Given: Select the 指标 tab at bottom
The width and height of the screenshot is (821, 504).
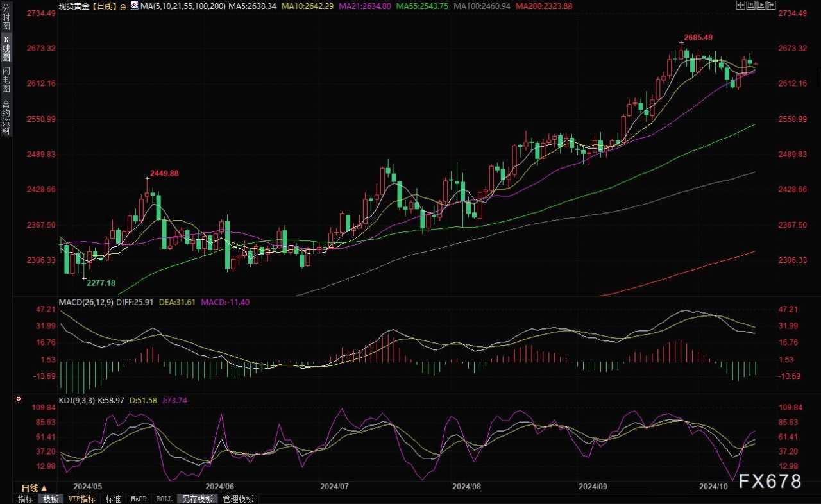Looking at the screenshot, I should [26, 499].
